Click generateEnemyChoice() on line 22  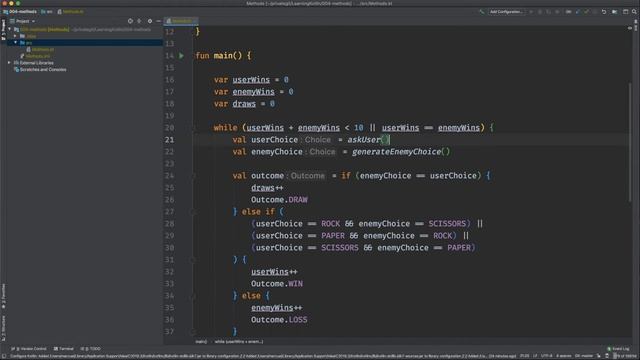coord(401,152)
